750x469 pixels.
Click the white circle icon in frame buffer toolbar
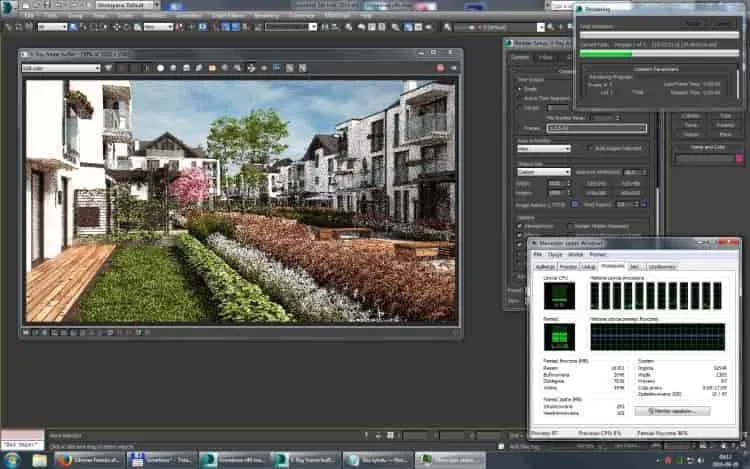[160, 68]
